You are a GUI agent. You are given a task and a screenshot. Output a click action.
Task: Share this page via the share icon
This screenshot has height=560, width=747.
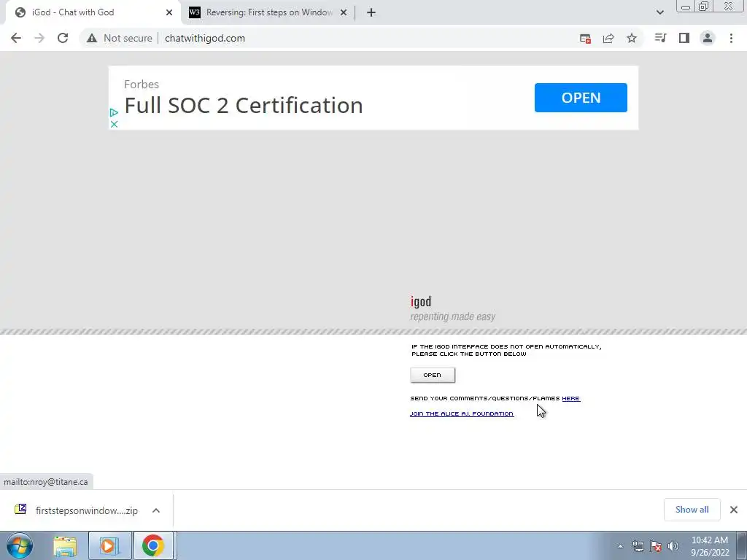point(608,38)
